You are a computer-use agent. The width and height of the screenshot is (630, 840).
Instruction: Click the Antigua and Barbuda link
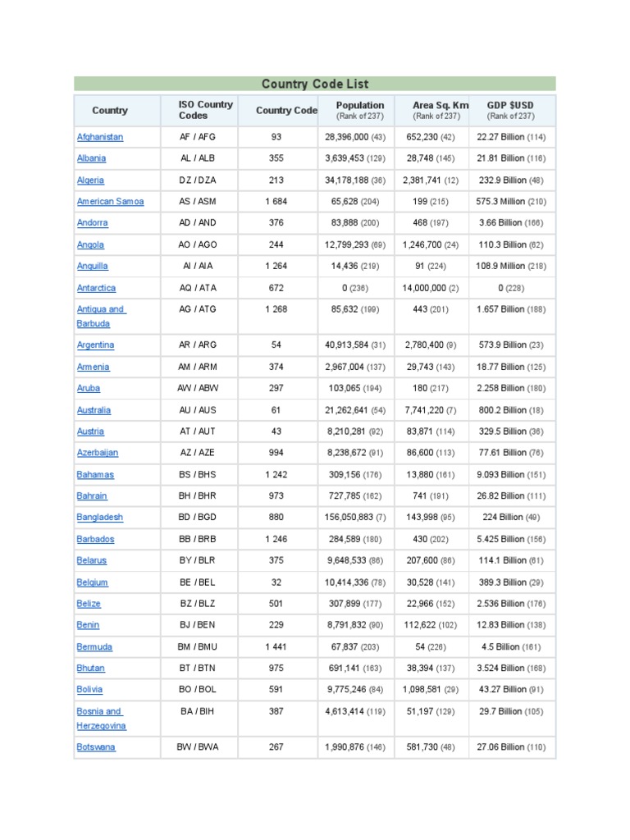100,310
